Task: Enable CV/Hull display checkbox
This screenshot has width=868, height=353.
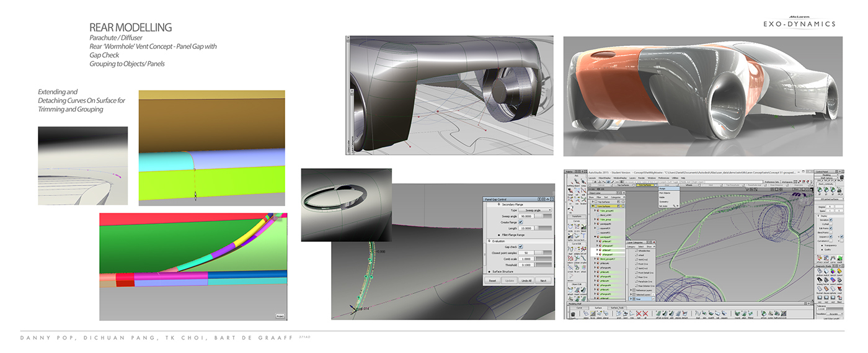Action: pyautogui.click(x=831, y=224)
